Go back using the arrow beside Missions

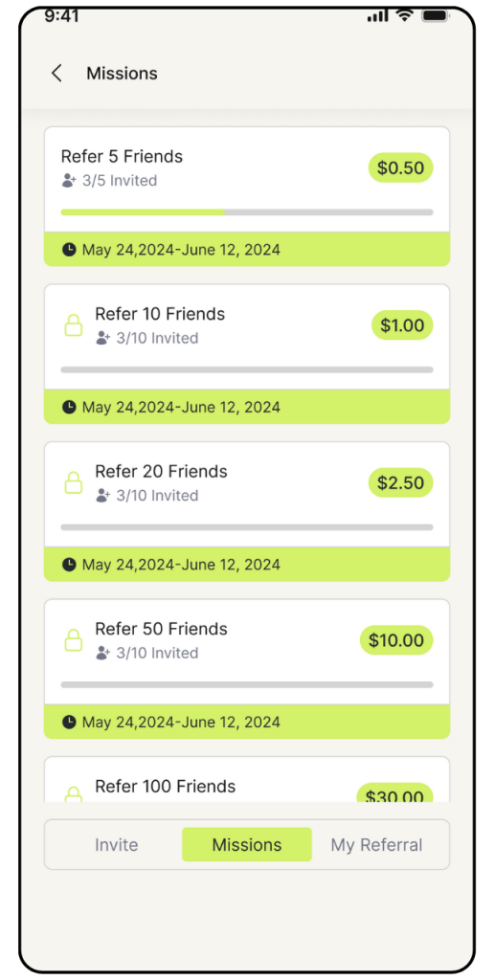tap(56, 73)
